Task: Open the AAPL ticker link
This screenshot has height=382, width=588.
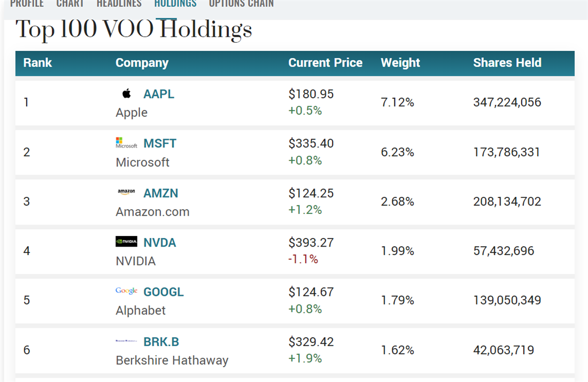Action: 159,94
